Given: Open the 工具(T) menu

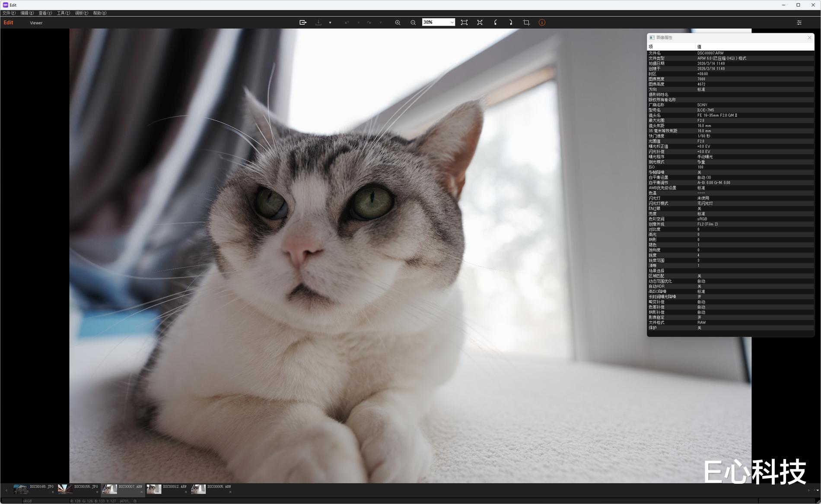Looking at the screenshot, I should pos(64,13).
